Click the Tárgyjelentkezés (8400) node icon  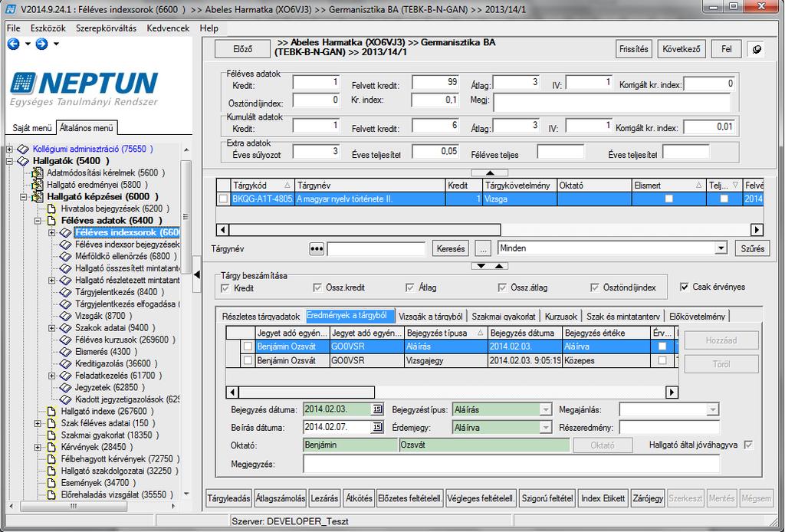pos(66,292)
